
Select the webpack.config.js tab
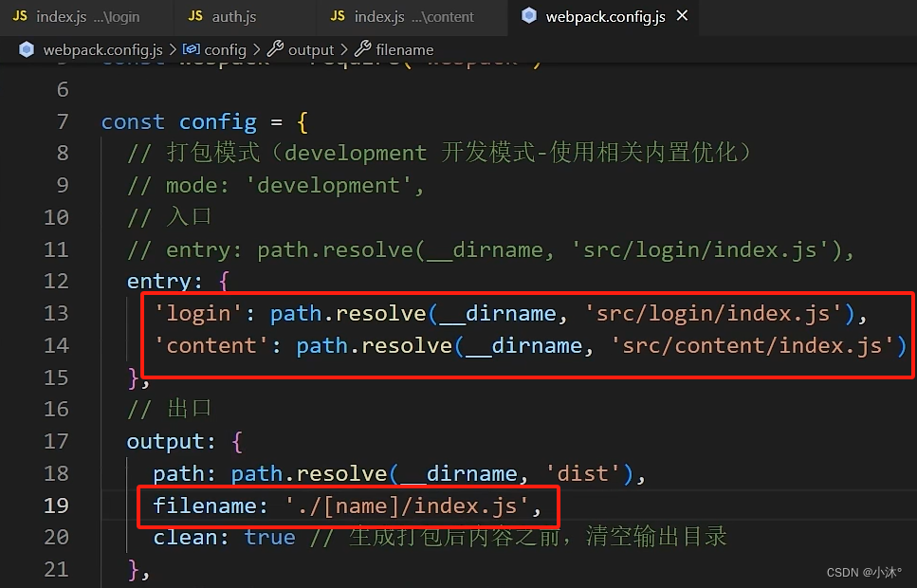click(605, 16)
